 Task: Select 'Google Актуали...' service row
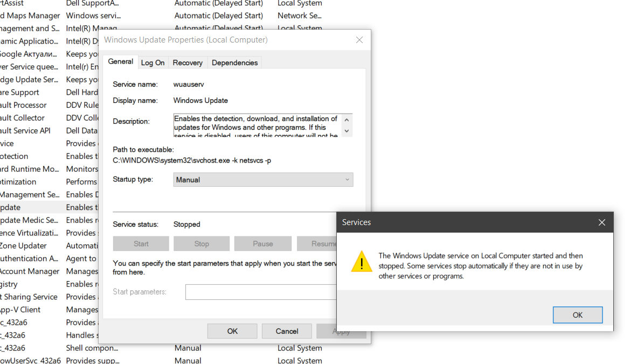point(29,54)
